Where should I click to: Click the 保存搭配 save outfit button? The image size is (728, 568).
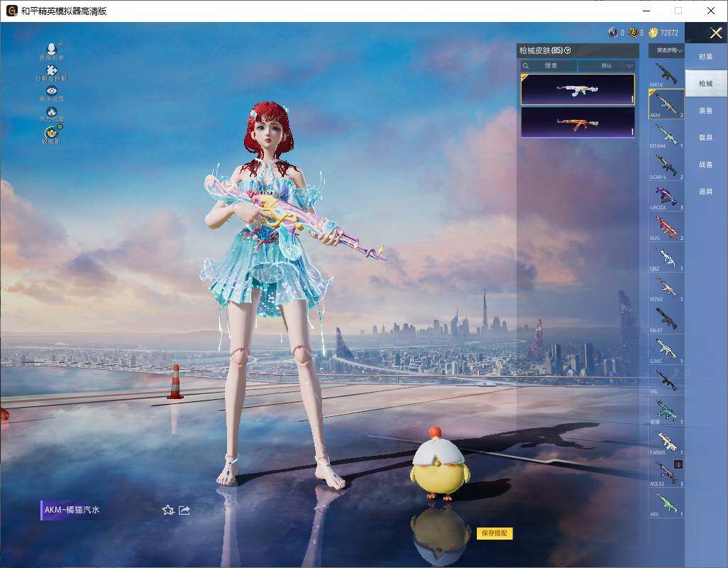(x=495, y=532)
